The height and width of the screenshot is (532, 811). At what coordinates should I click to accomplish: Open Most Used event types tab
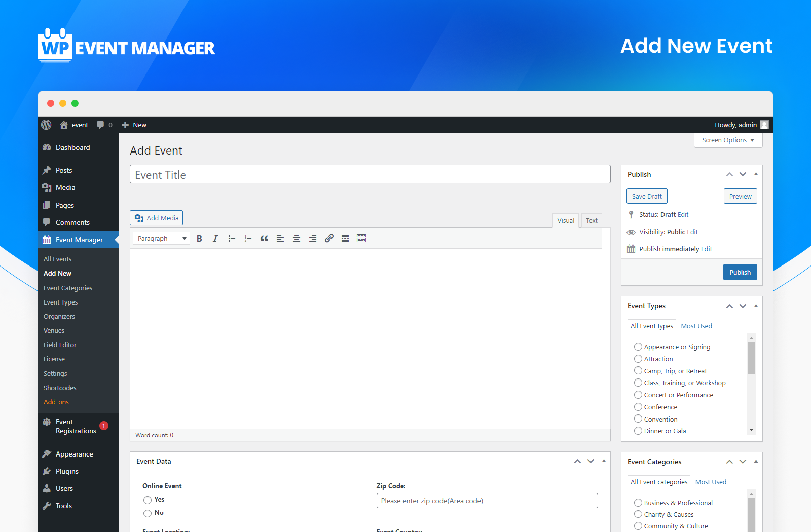click(696, 326)
